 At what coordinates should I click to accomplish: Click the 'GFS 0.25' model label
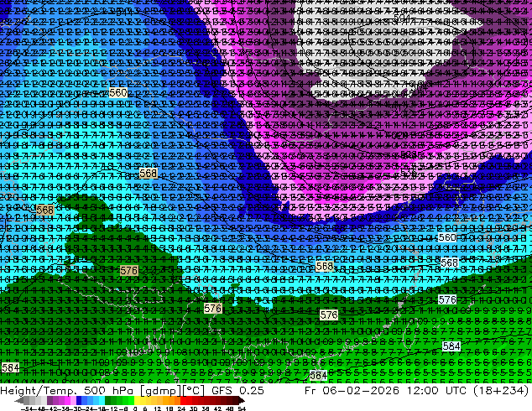(x=237, y=391)
